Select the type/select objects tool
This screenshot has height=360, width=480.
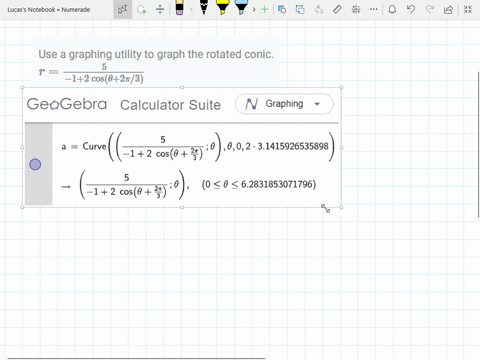(122, 9)
